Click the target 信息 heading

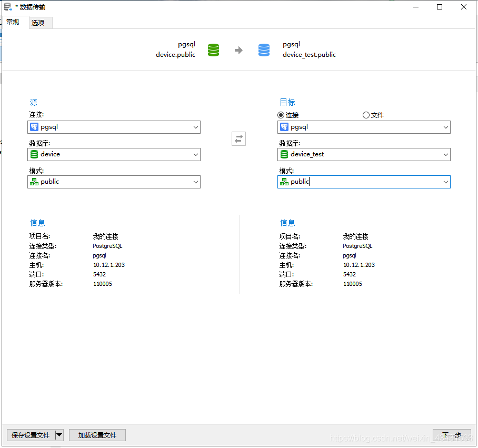coord(287,223)
